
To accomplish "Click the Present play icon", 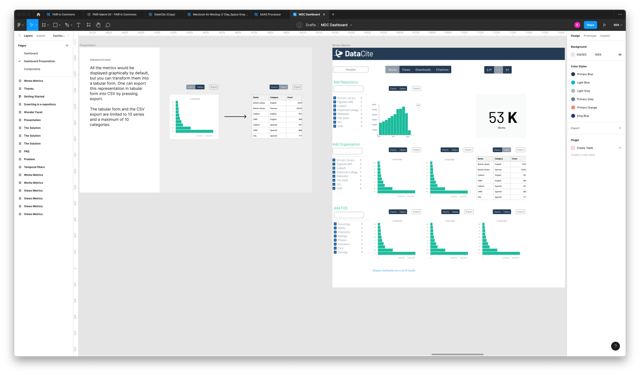I will 604,25.
